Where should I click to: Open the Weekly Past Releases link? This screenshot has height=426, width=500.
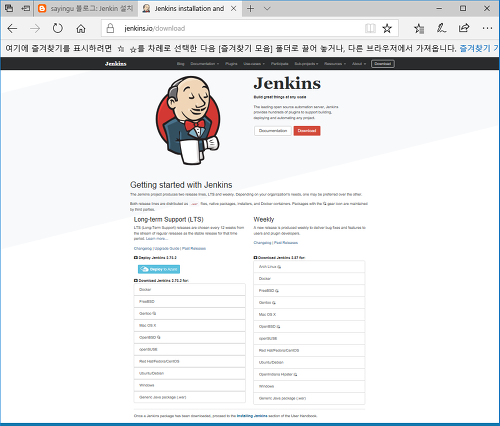(286, 243)
